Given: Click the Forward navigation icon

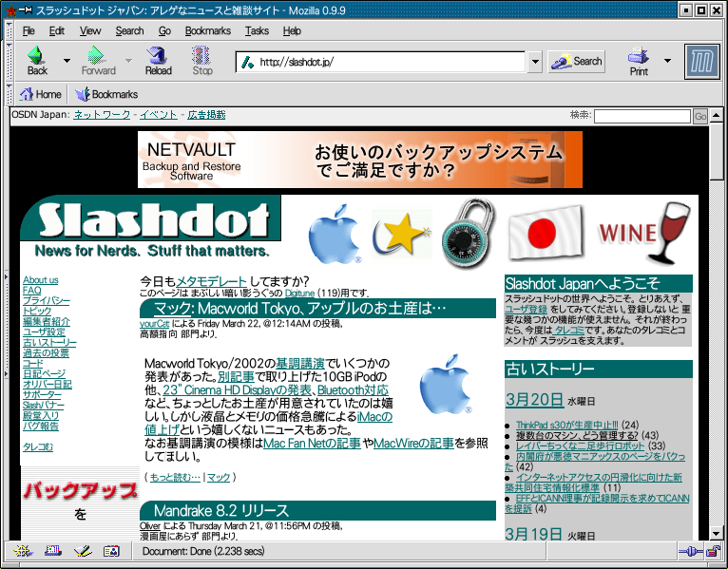Looking at the screenshot, I should tap(98, 61).
